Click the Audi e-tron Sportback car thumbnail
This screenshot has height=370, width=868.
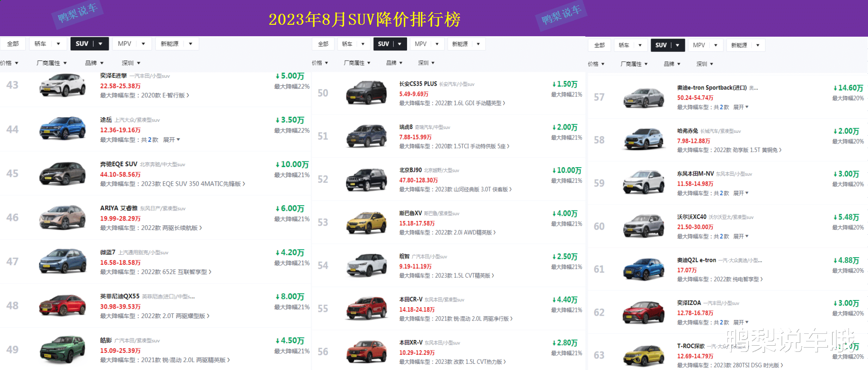point(643,98)
